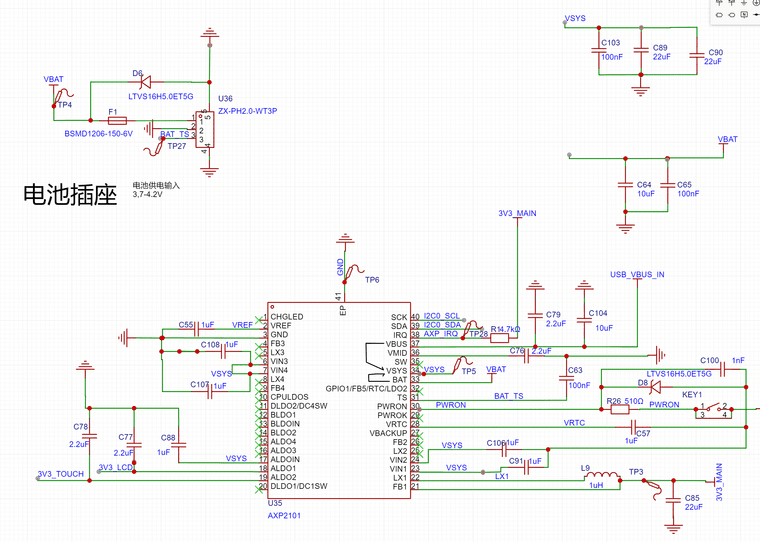The width and height of the screenshot is (760, 542).
Task: Click the KEY1 switch label
Action: [692, 395]
